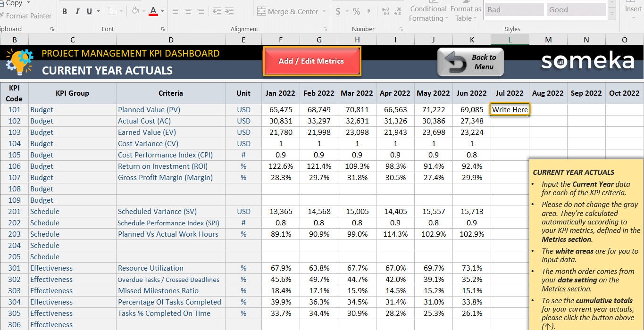Apply Fill Color paint bucket
644x330 pixels.
(135, 11)
